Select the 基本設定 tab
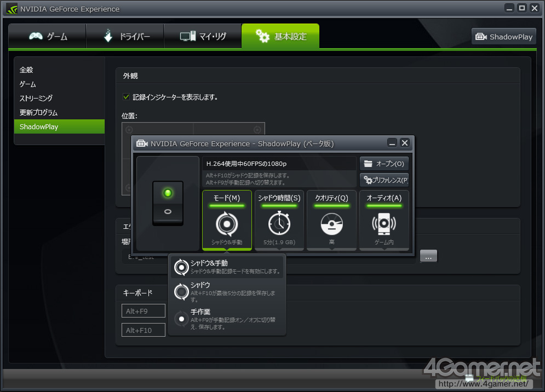Image resolution: width=545 pixels, height=392 pixels. point(280,36)
